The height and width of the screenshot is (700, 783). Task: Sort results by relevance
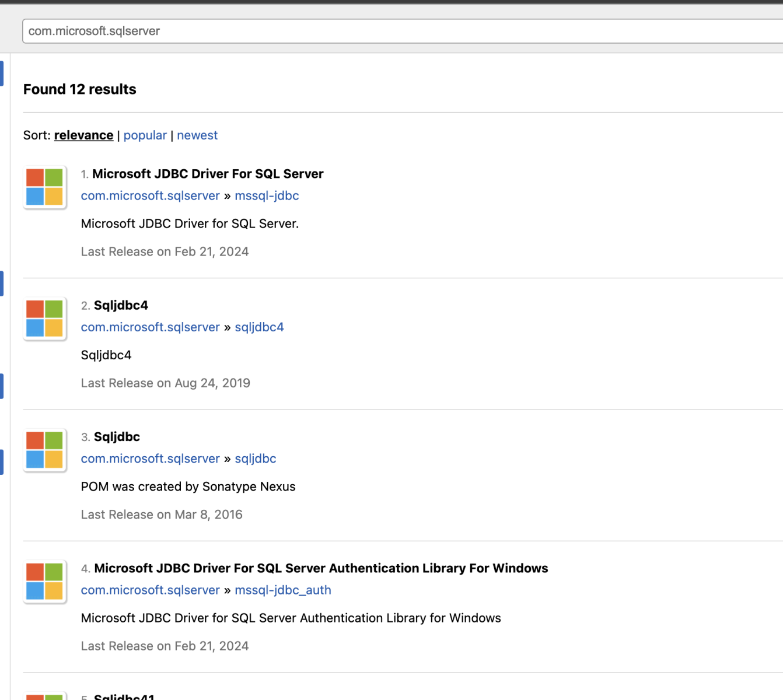[83, 135]
